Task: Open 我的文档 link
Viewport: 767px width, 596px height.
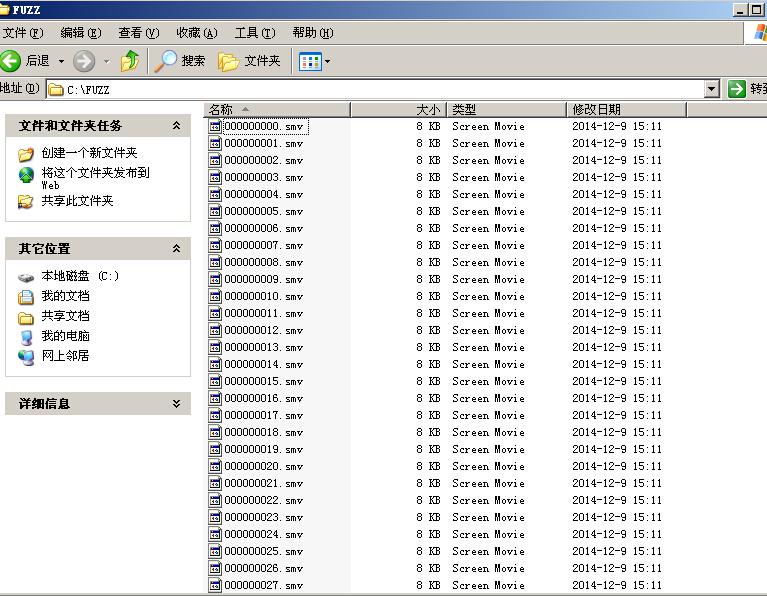Action: tap(65, 296)
